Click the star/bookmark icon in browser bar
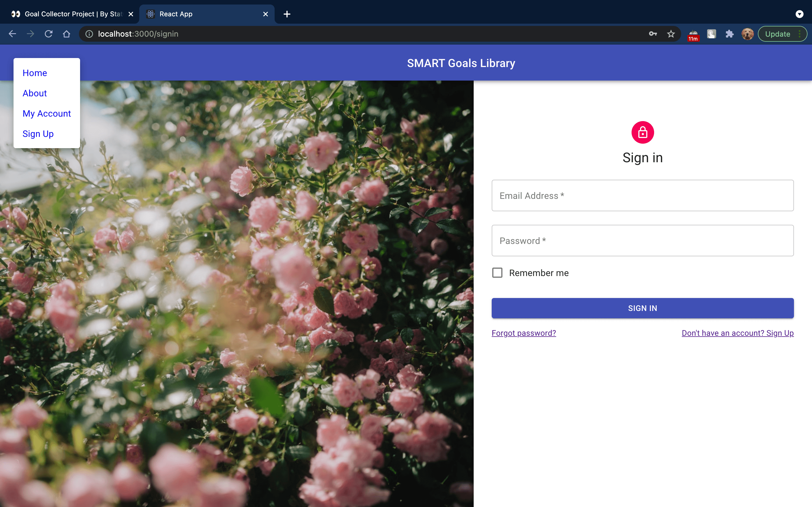Viewport: 812px width, 507px height. tap(670, 34)
